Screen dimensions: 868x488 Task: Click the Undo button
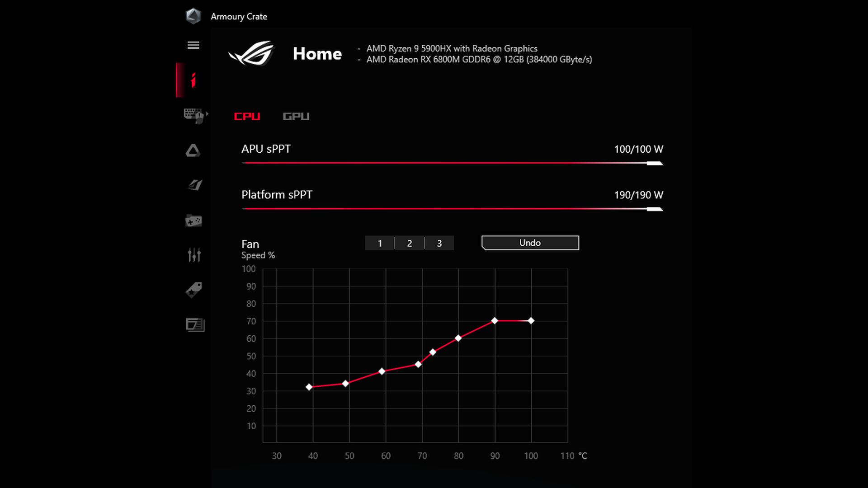click(530, 243)
